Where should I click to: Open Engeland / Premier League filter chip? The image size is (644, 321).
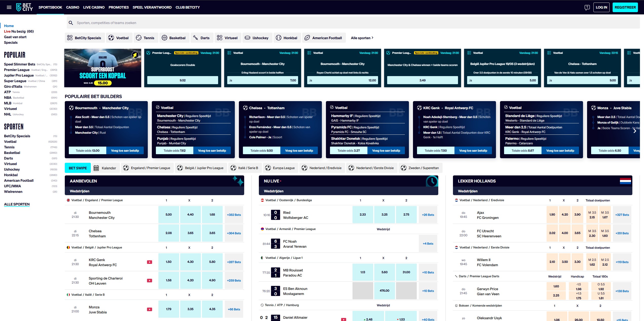[x=147, y=168]
